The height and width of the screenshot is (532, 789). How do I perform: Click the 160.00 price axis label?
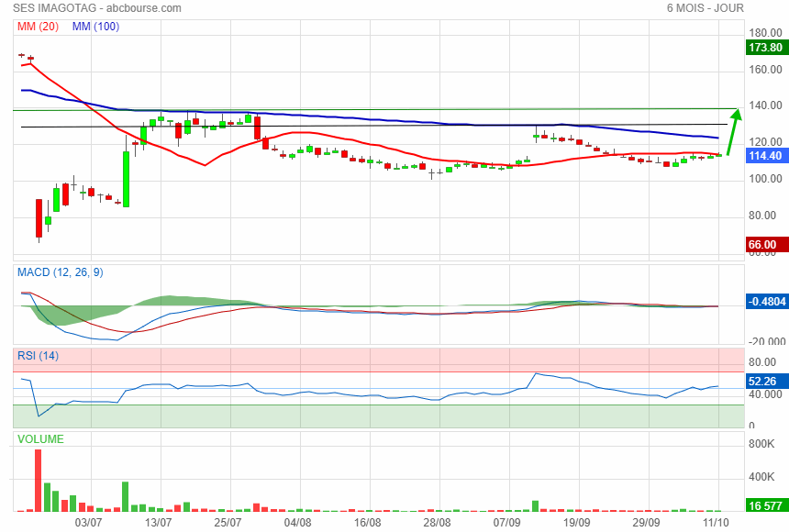click(765, 70)
